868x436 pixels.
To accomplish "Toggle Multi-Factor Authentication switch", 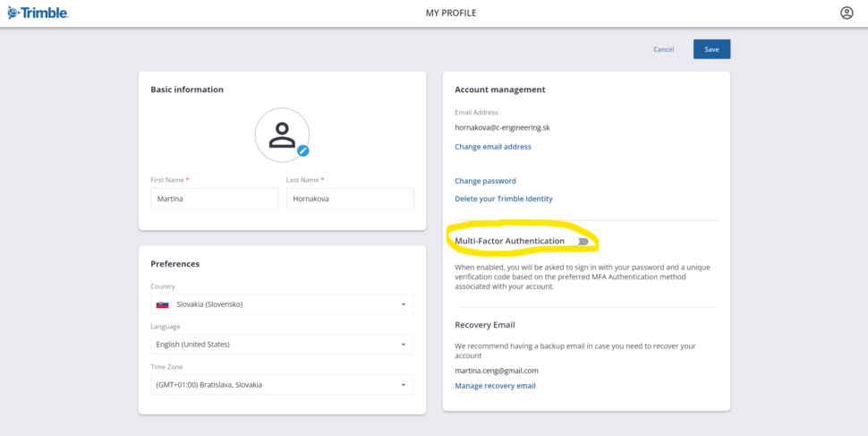I will [580, 242].
